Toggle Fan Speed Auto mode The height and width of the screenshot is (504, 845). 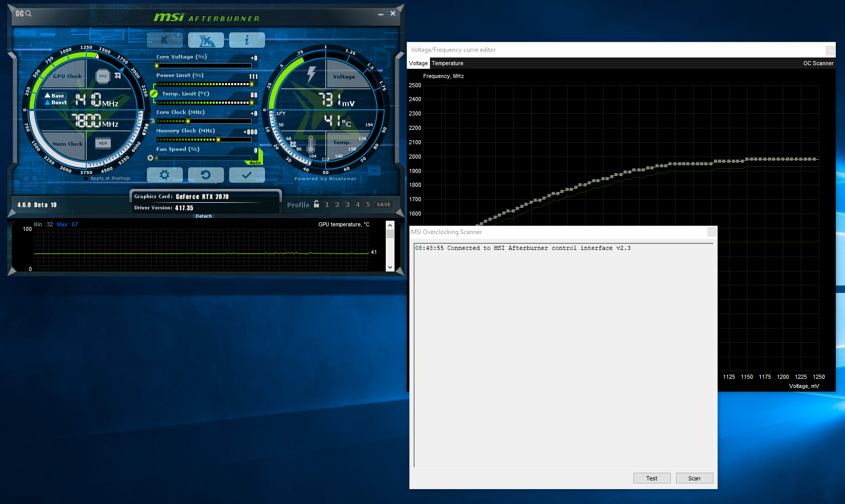[255, 163]
